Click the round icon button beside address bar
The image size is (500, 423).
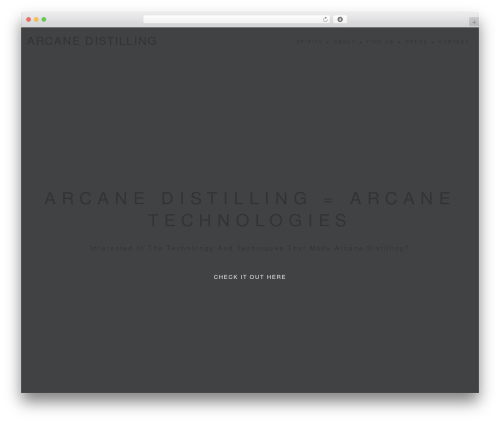click(340, 19)
